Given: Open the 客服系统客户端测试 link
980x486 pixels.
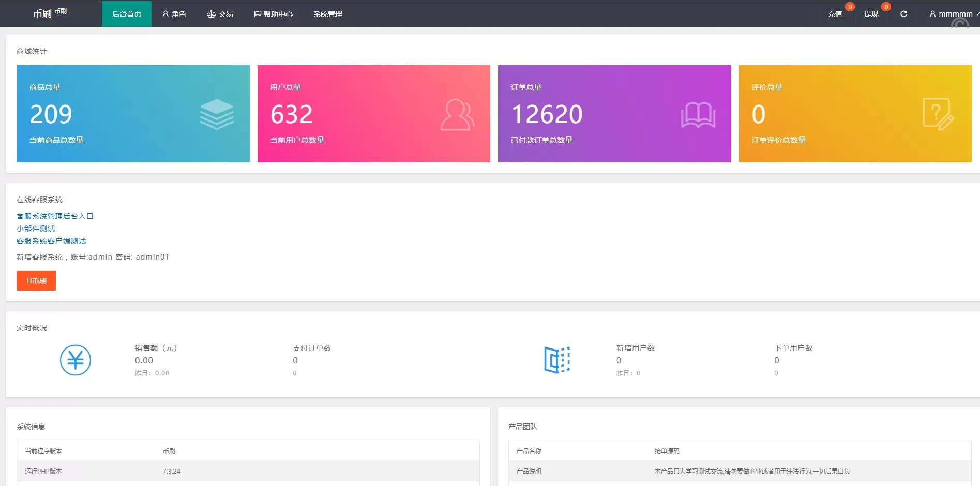Looking at the screenshot, I should click(x=51, y=241).
